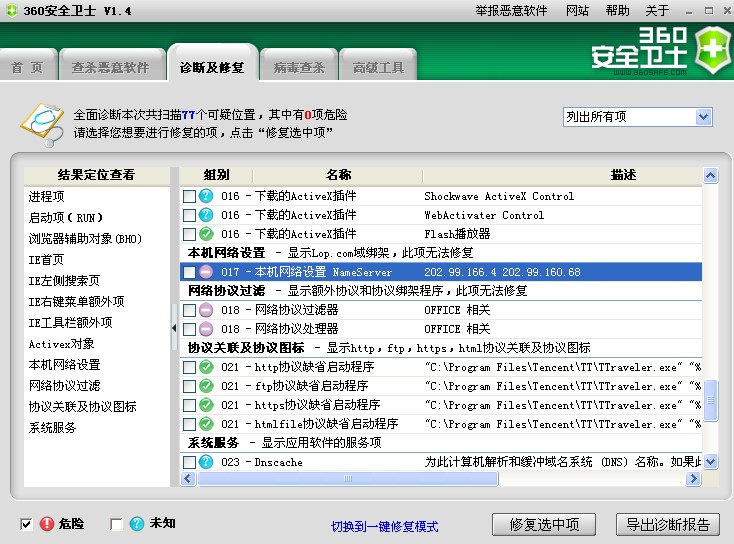This screenshot has width=734, height=544.
Task: Click the pink minus icon beside 网络协议处理器
Action: point(206,329)
